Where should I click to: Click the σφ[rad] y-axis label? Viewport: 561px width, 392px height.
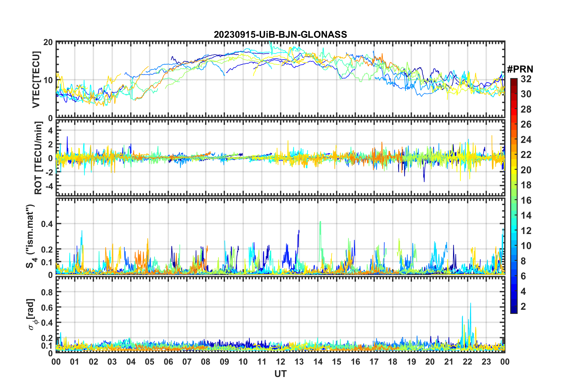click(x=32, y=314)
